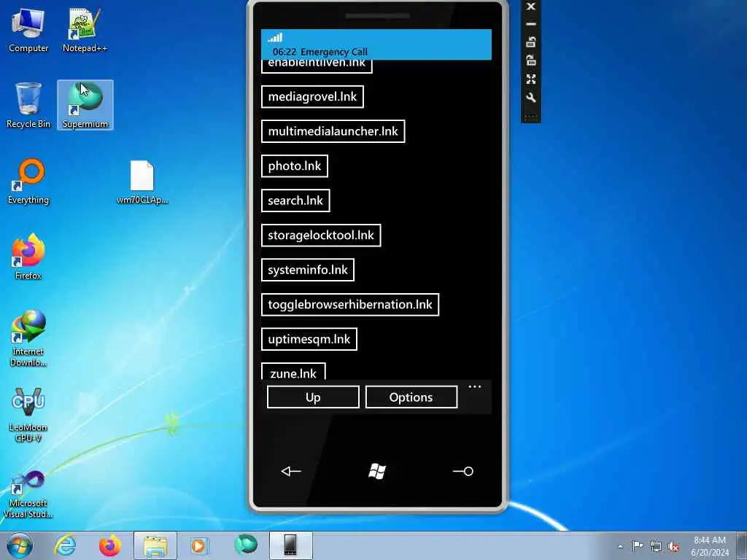
Task: Select the Recycle Bin icon
Action: click(x=28, y=106)
